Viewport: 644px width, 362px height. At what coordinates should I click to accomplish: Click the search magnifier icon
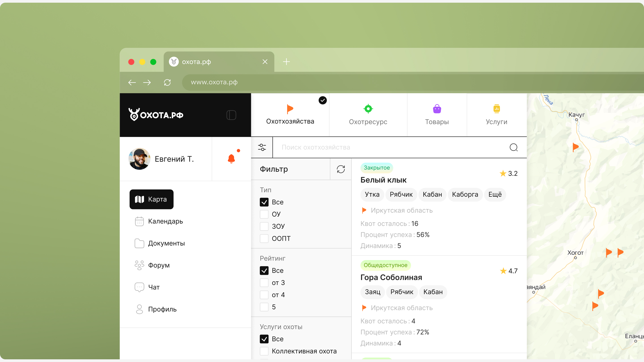tap(513, 147)
